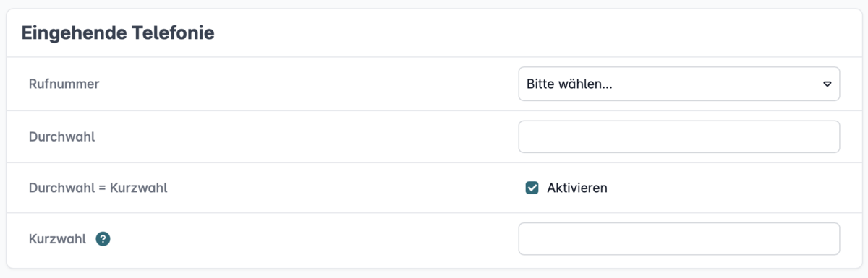This screenshot has width=868, height=278.
Task: Click blank space between Kurzwahl help and textbox
Action: [x=311, y=239]
